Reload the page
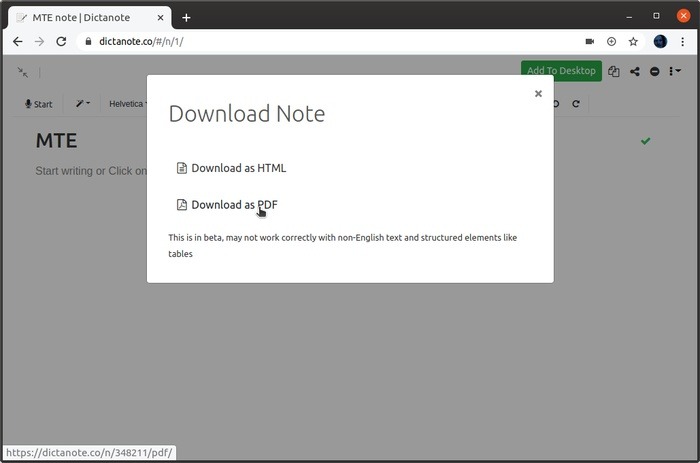700x463 pixels. 61,42
